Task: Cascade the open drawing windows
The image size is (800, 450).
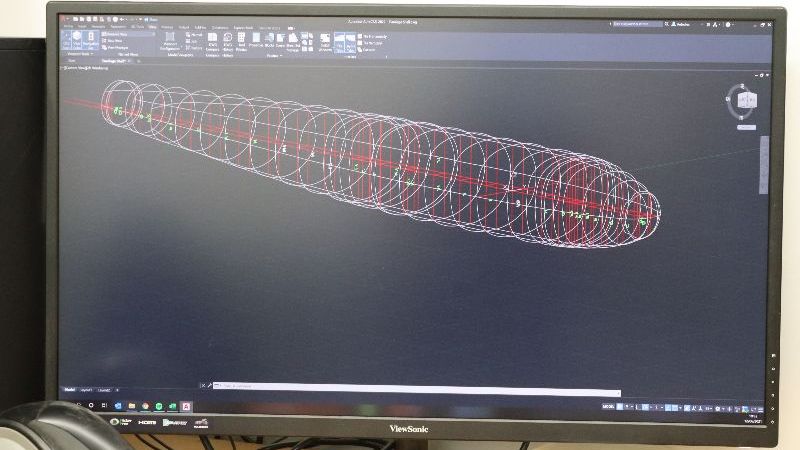Action: (367, 50)
